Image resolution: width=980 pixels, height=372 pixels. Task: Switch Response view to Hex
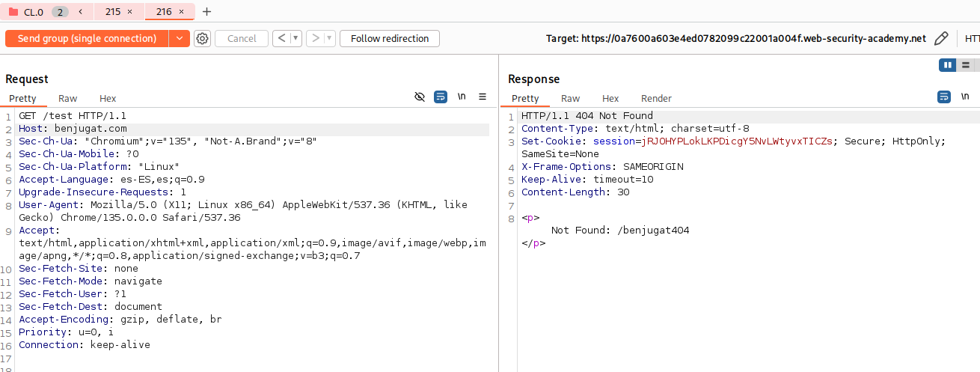[x=610, y=98]
